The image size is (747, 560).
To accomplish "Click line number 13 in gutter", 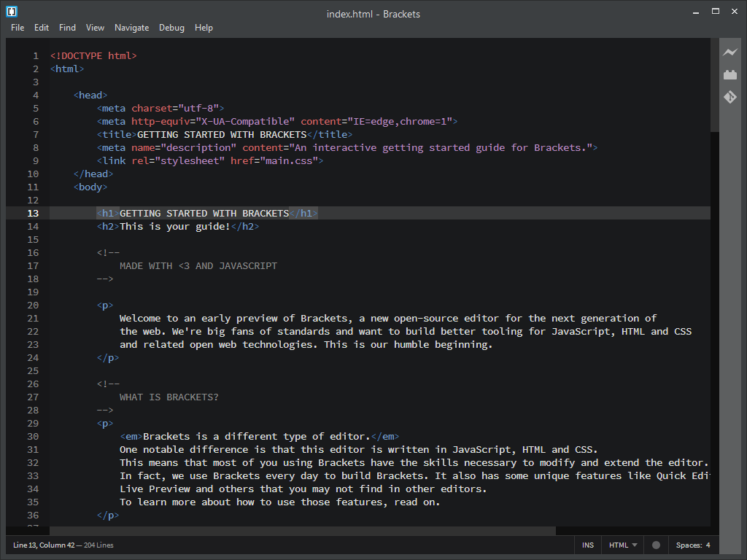I will coord(33,214).
